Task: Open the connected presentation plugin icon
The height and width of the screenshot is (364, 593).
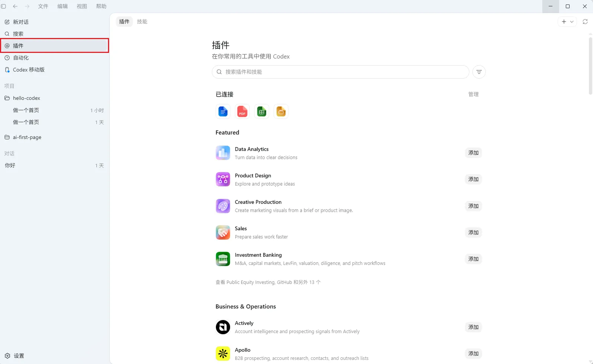Action: (x=281, y=112)
